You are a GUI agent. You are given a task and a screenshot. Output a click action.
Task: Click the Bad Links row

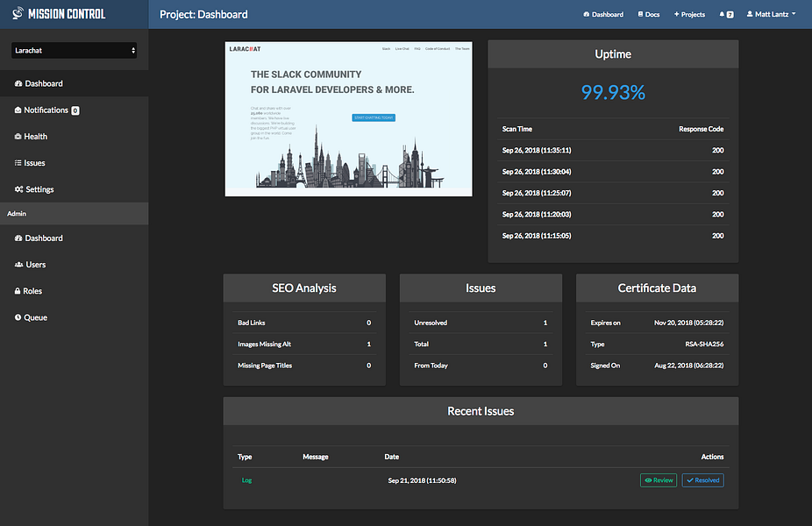(x=304, y=323)
